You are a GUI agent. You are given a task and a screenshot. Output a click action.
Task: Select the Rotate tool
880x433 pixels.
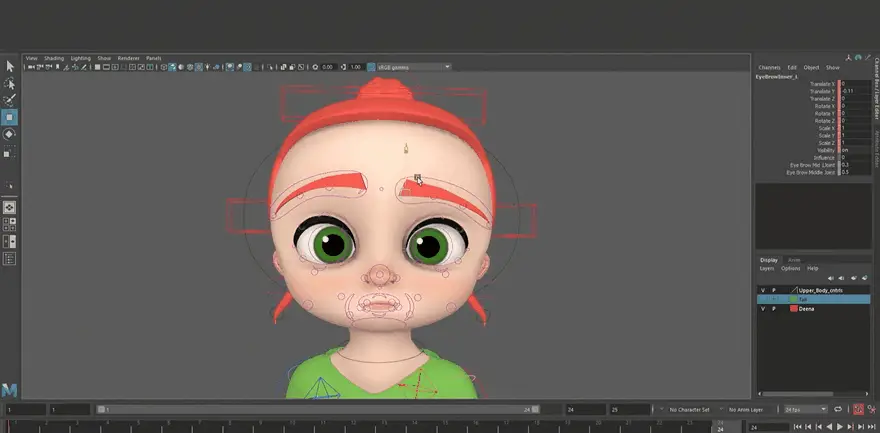click(x=10, y=134)
